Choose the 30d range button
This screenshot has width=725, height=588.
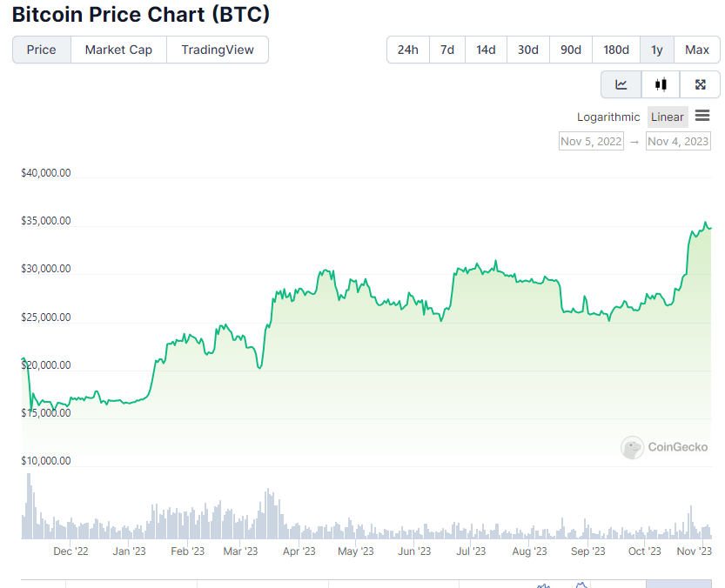tap(528, 50)
